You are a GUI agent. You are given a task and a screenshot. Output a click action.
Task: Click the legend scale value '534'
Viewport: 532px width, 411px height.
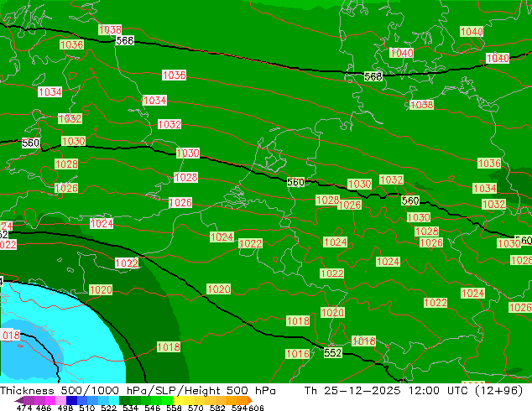coord(130,408)
